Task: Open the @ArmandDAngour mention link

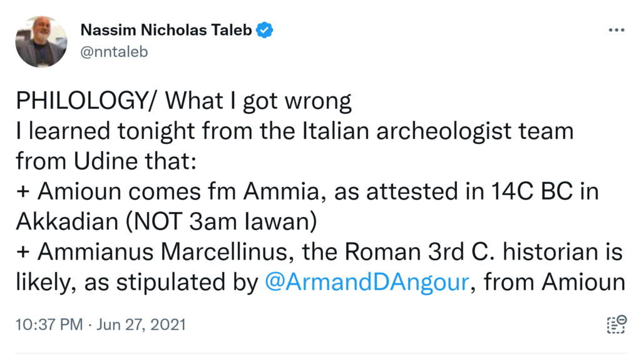Action: (367, 282)
